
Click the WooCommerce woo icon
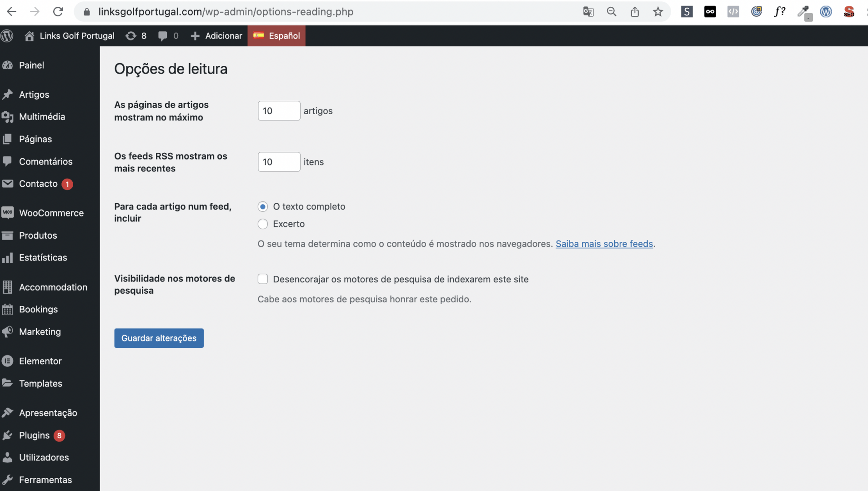7,213
